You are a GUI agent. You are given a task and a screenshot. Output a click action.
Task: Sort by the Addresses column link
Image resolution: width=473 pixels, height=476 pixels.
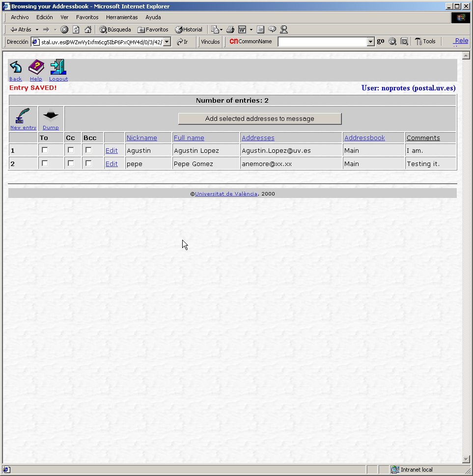[x=258, y=138]
